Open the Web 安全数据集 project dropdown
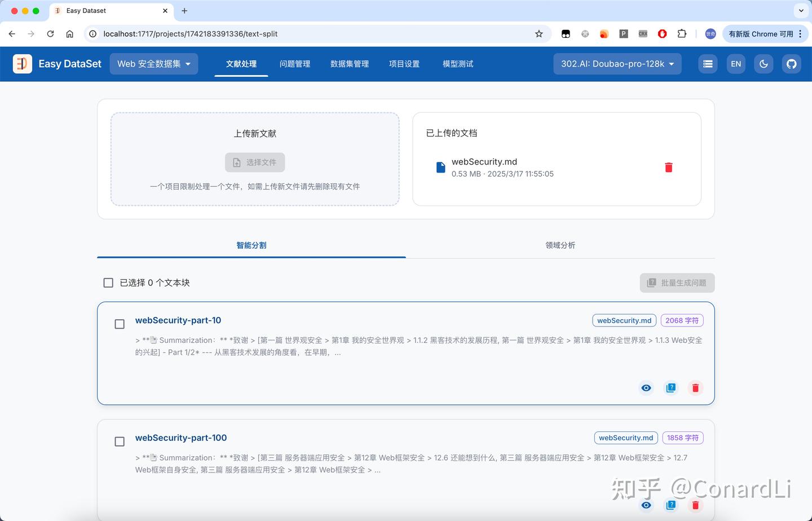 153,64
